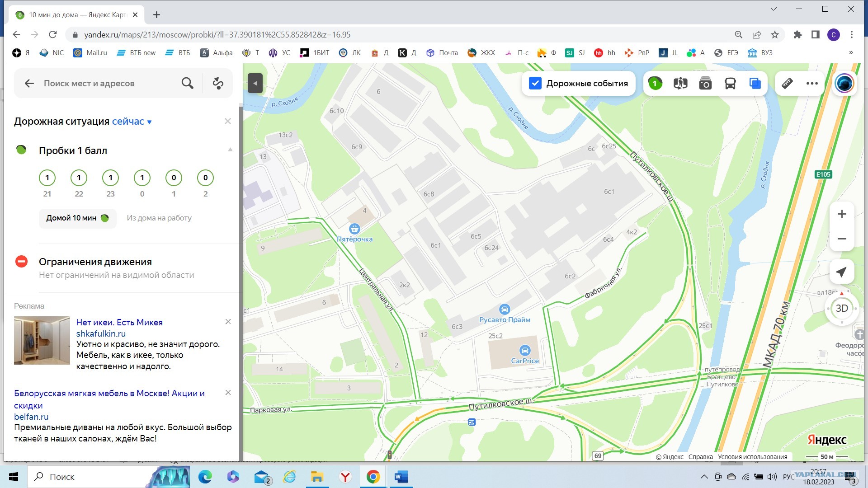
Task: Expand the hidden bookmarks chevron
Action: [851, 53]
